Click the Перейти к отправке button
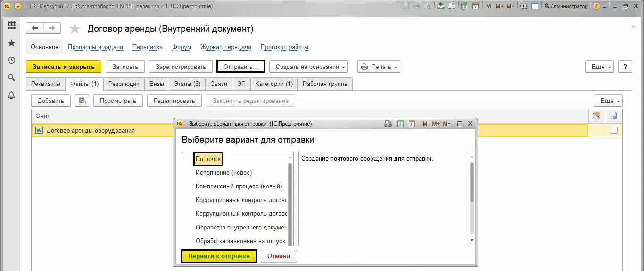Viewport: 644px width, 271px height. pyautogui.click(x=219, y=256)
